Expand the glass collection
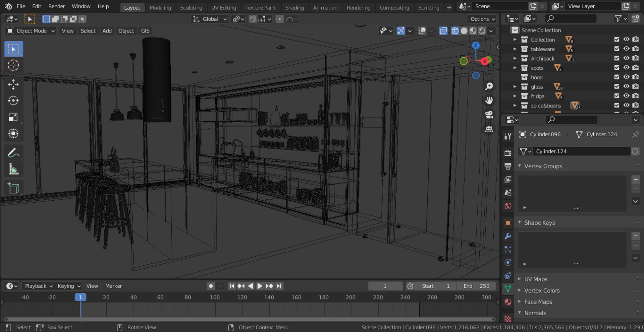Screen dimensions: 644x332 coord(515,86)
